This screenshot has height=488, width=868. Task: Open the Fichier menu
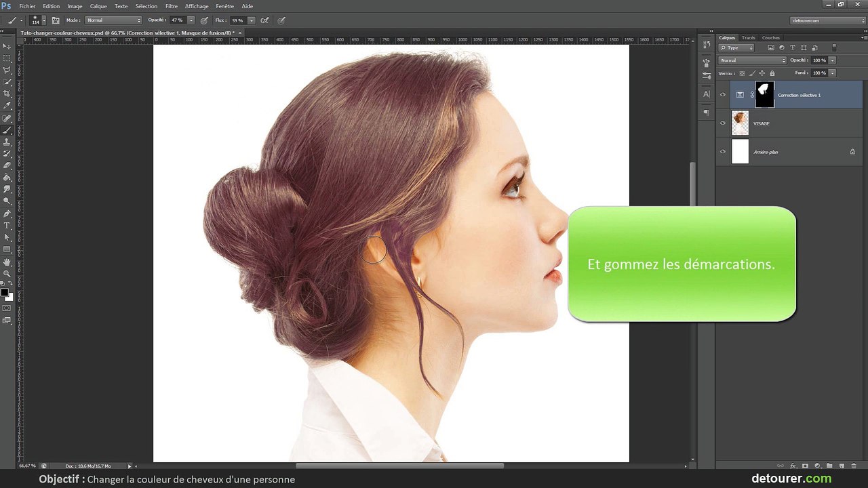click(x=27, y=6)
